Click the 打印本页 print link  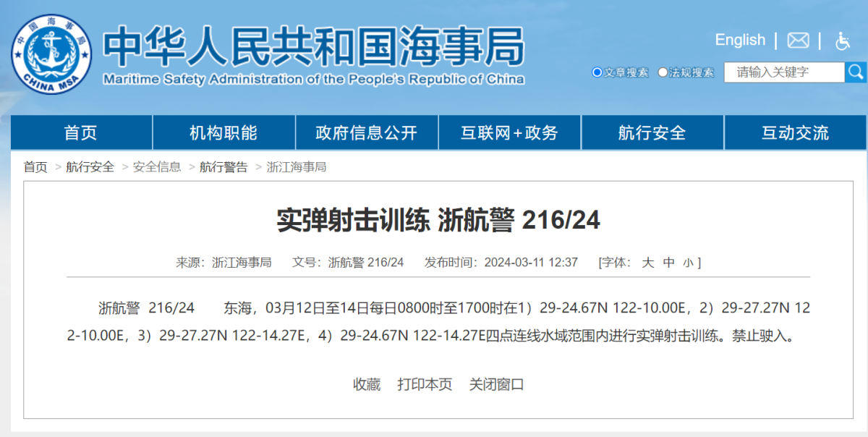tap(425, 384)
